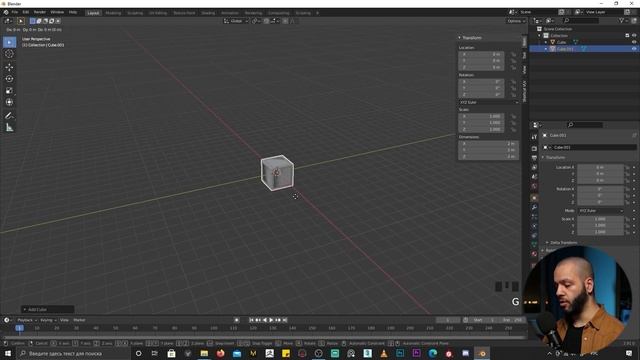Toggle lock on Rotation X in N-panel
The height and width of the screenshot is (360, 640).
coord(513,82)
